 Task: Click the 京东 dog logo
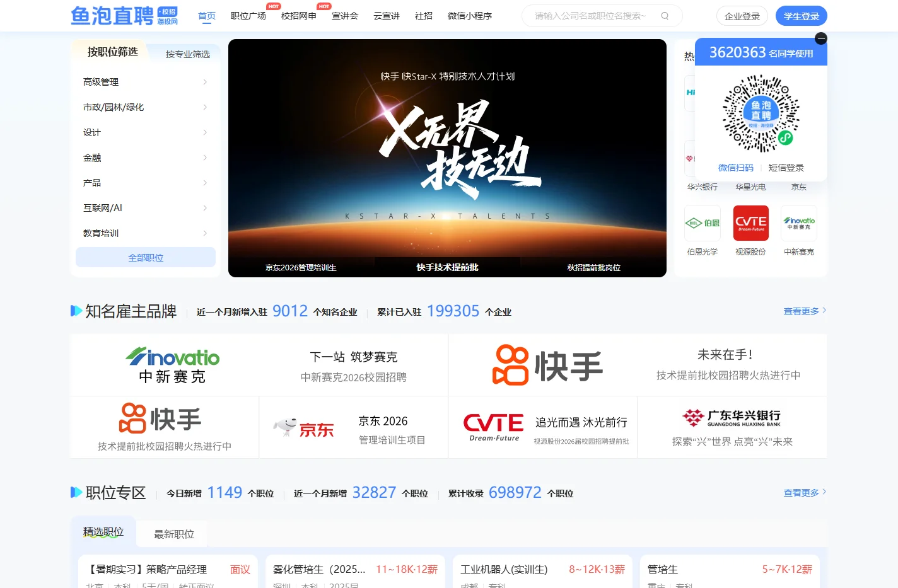click(x=303, y=428)
